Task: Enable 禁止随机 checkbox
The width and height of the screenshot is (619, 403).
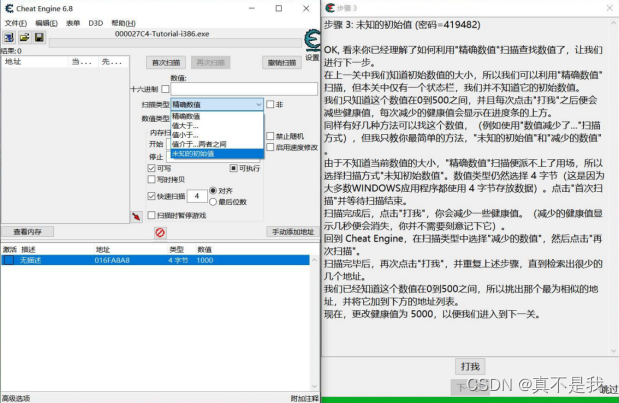Action: click(x=270, y=136)
